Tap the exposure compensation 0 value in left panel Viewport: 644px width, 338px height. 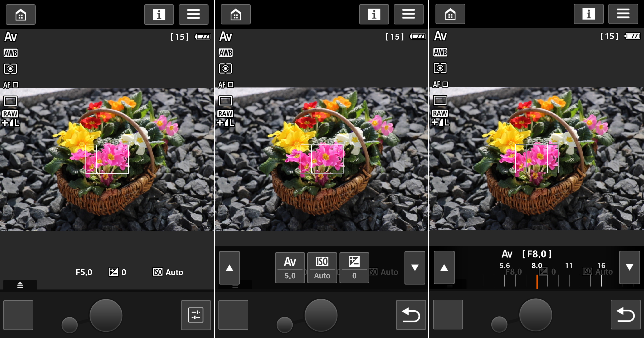click(117, 272)
